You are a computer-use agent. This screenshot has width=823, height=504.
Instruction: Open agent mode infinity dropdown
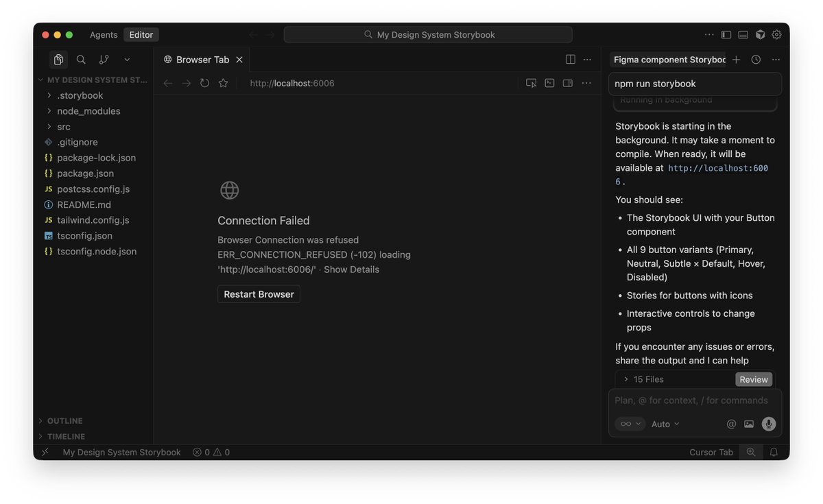630,424
